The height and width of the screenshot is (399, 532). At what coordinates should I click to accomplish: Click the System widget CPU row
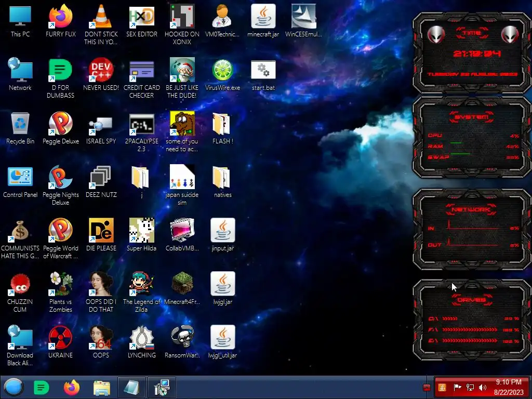pyautogui.click(x=473, y=136)
